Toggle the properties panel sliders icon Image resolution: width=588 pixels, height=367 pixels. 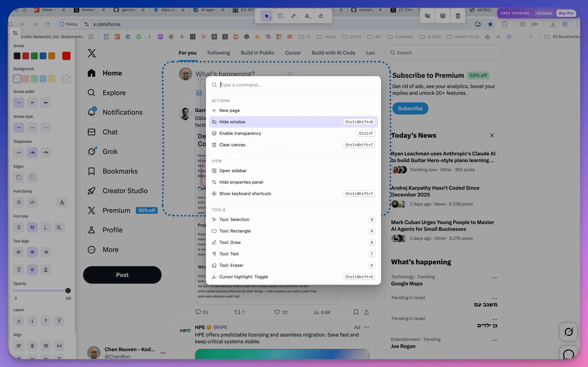pyautogui.click(x=15, y=33)
